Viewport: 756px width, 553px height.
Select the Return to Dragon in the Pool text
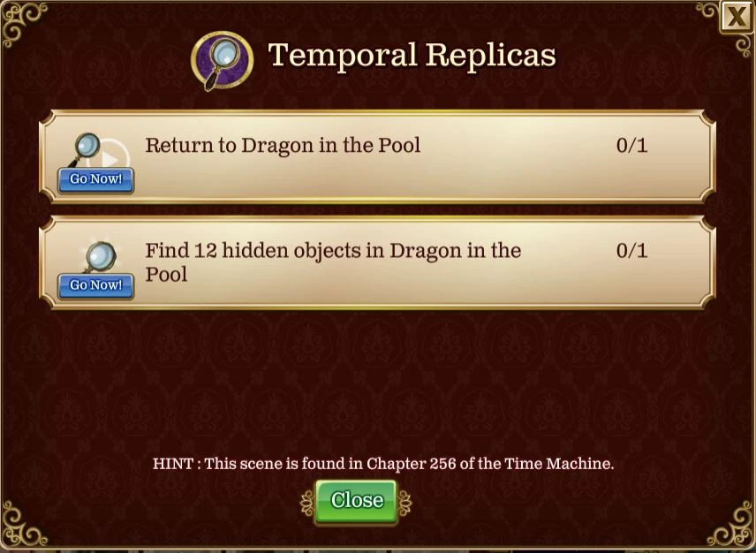tap(283, 145)
